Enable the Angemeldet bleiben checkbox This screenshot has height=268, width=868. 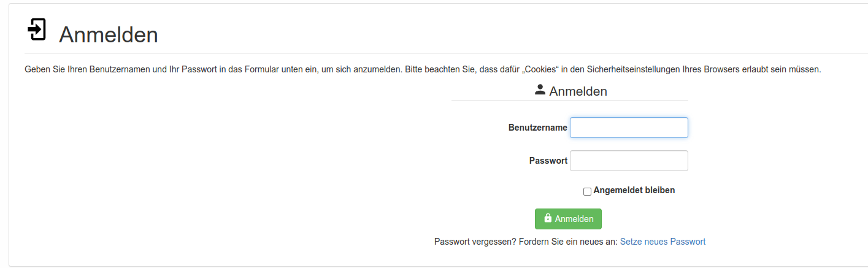(587, 191)
